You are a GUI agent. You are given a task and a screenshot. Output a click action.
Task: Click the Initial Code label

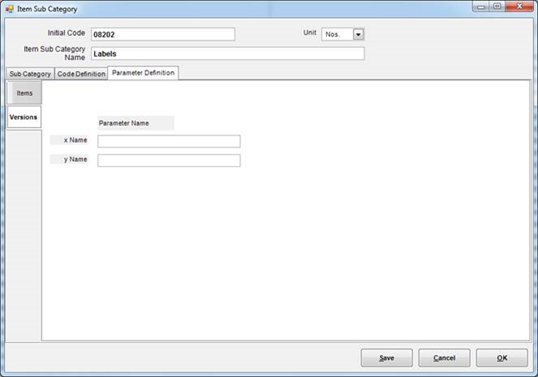tap(66, 33)
